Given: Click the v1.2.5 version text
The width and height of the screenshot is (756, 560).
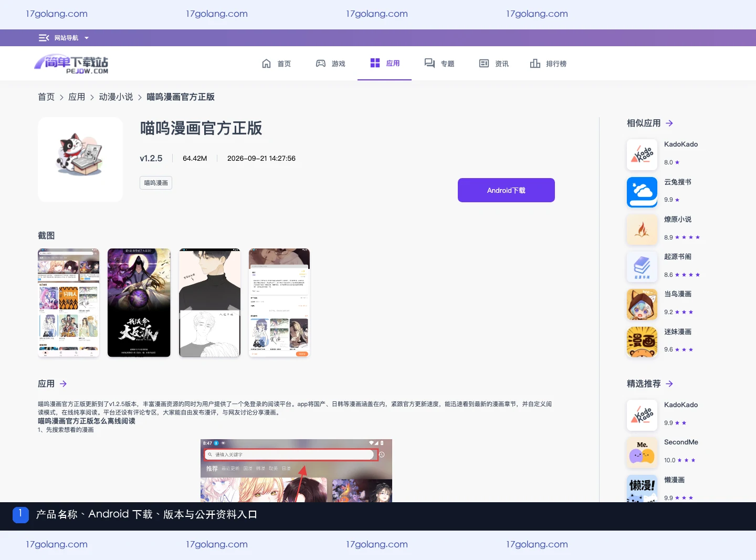Looking at the screenshot, I should (151, 158).
